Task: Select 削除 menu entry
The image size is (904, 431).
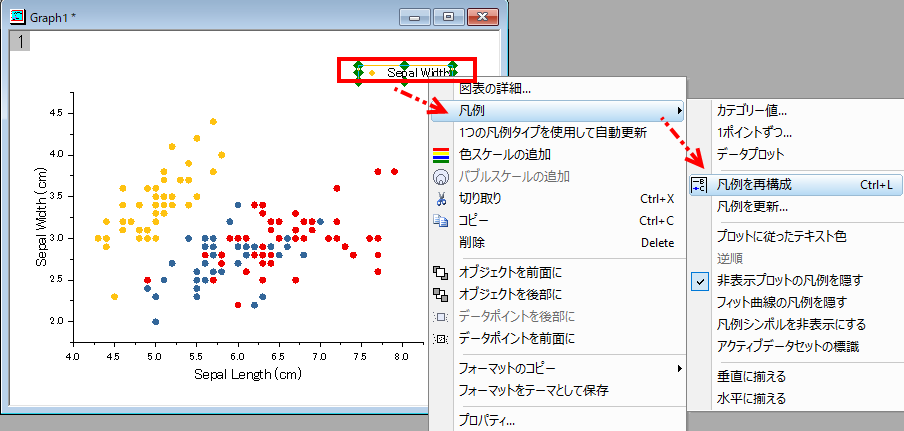Action: click(472, 243)
